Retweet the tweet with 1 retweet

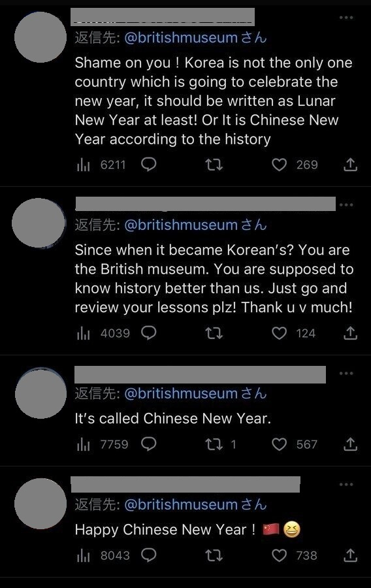point(214,444)
